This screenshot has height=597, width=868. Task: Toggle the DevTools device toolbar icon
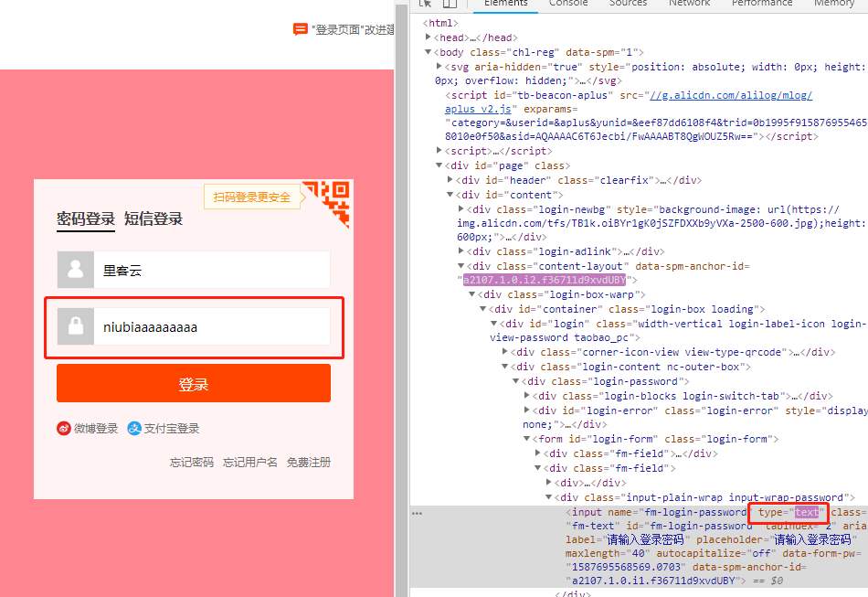click(x=450, y=4)
